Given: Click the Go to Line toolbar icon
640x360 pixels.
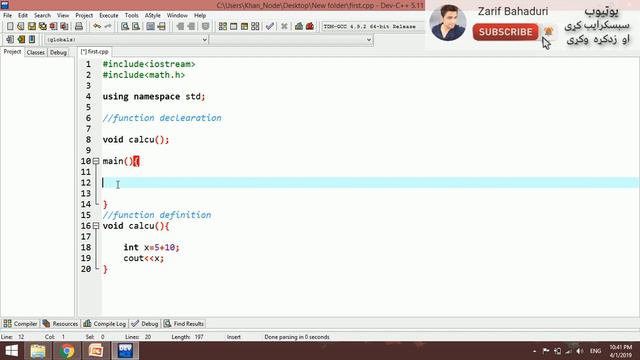Looking at the screenshot, I should 162,27.
